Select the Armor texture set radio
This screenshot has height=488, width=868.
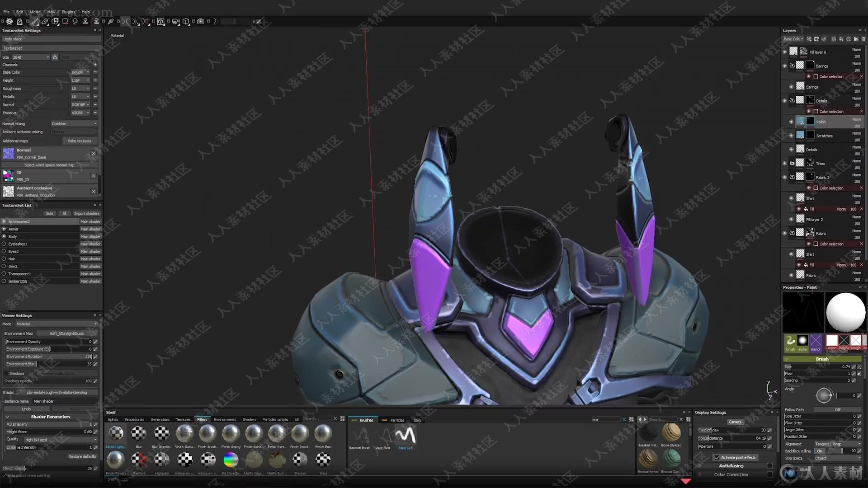click(4, 229)
